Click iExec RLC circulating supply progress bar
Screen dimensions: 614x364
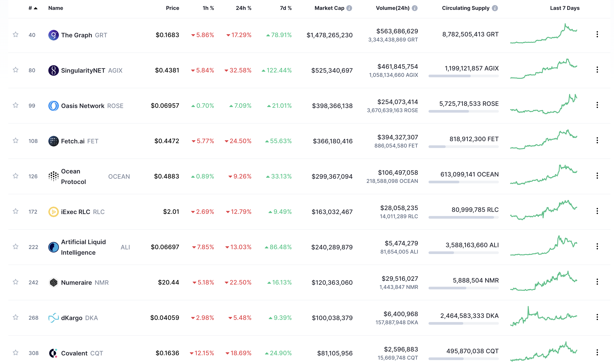[463, 217]
